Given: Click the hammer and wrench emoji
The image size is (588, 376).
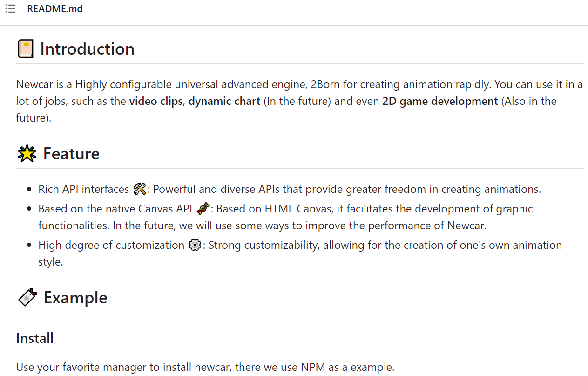Looking at the screenshot, I should point(140,189).
